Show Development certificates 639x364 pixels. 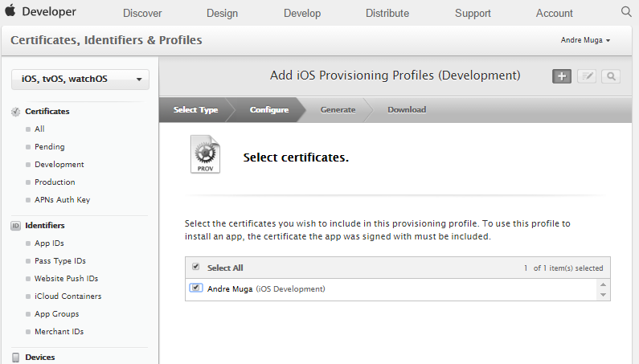59,164
